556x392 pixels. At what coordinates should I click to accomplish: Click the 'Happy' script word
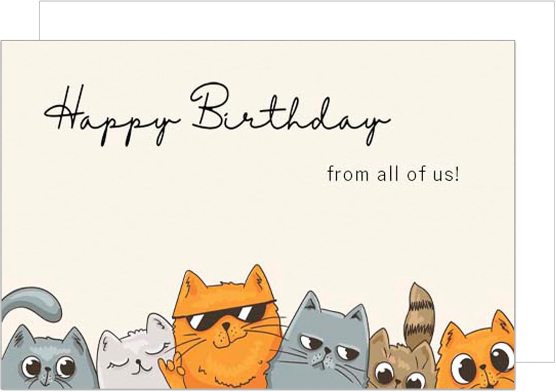coord(111,115)
